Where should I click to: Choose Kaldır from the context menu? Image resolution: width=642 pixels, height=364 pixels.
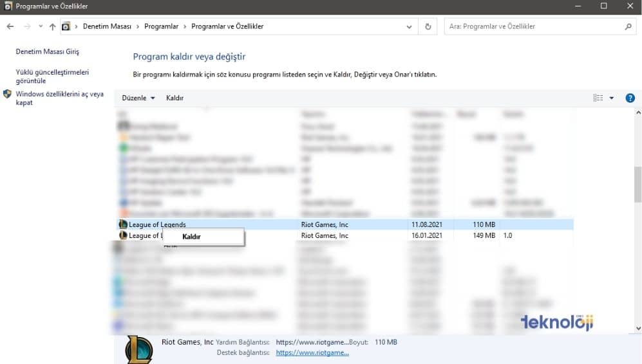[204, 237]
